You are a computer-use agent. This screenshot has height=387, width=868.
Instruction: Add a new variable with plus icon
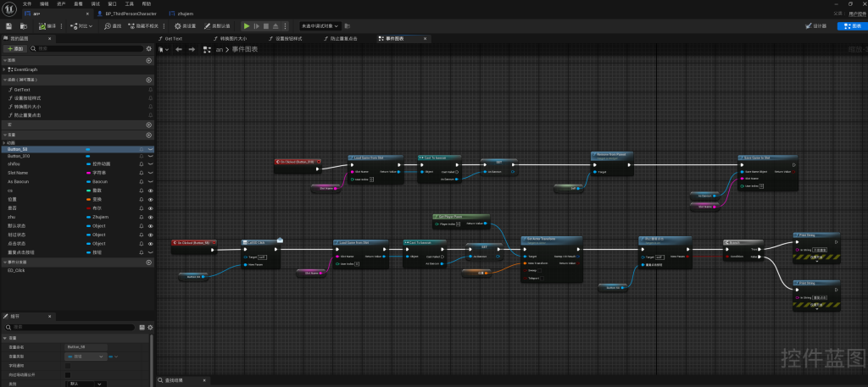[x=149, y=135]
